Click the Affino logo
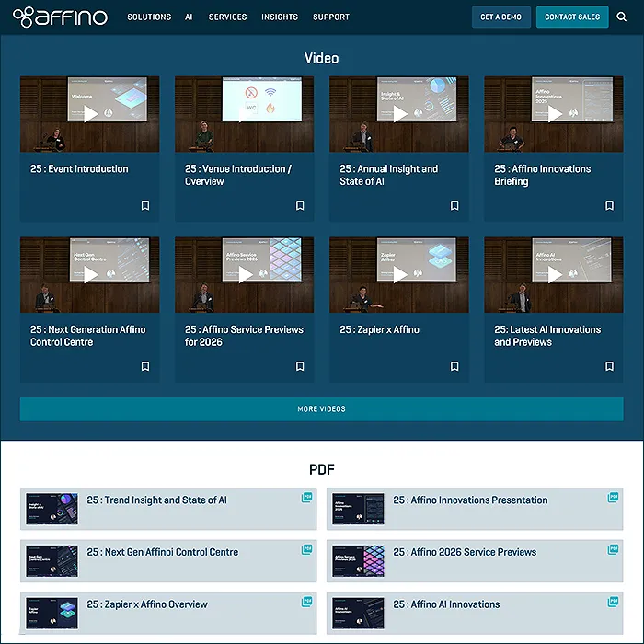Screen dimensions: 644x644 (x=60, y=17)
